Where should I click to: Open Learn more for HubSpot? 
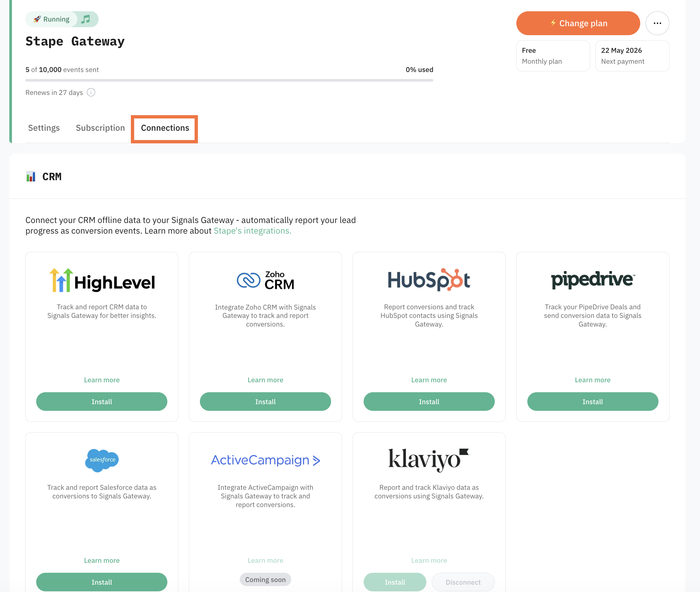tap(429, 380)
